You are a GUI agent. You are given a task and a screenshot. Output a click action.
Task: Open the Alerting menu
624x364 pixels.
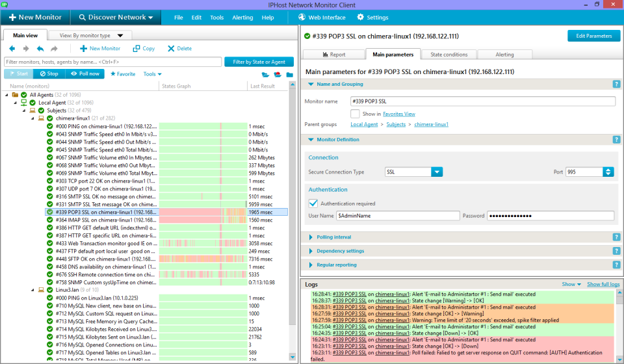(242, 18)
